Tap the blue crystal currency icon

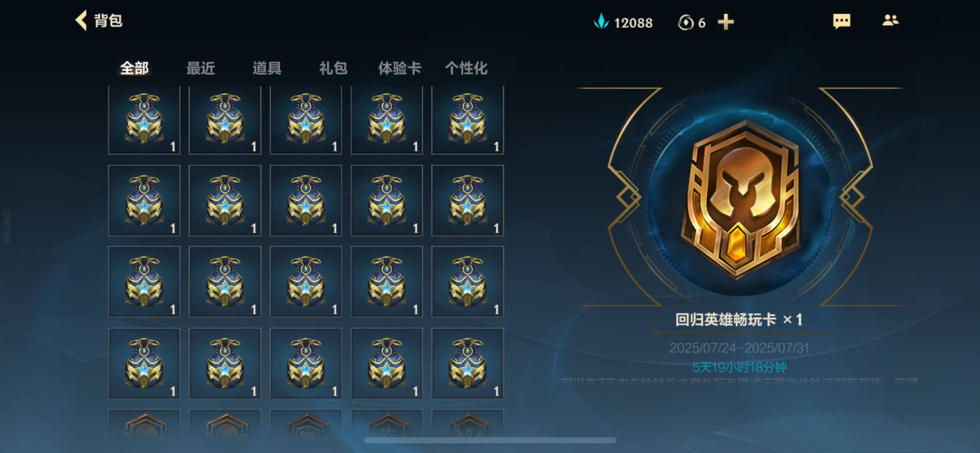pos(601,22)
